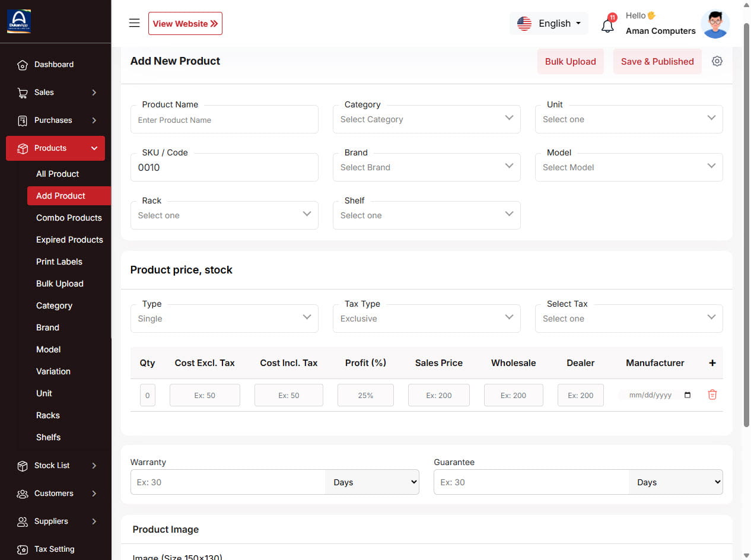This screenshot has height=560, width=751.
Task: Click the user avatar picture
Action: (x=715, y=24)
